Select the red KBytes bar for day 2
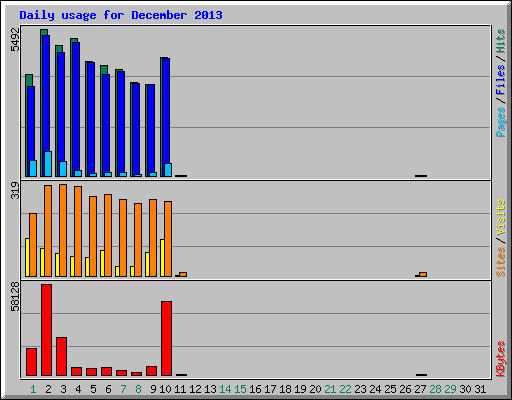Image resolution: width=512 pixels, height=400 pixels. [x=47, y=330]
